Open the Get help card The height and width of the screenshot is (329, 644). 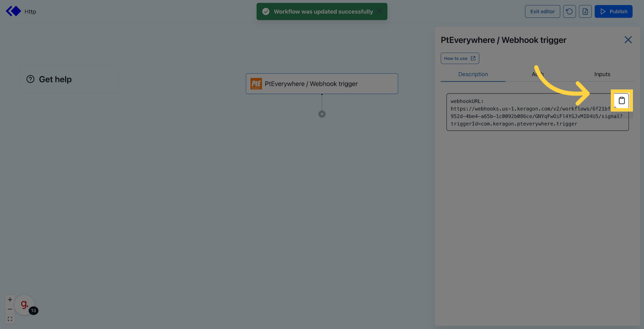[x=69, y=79]
